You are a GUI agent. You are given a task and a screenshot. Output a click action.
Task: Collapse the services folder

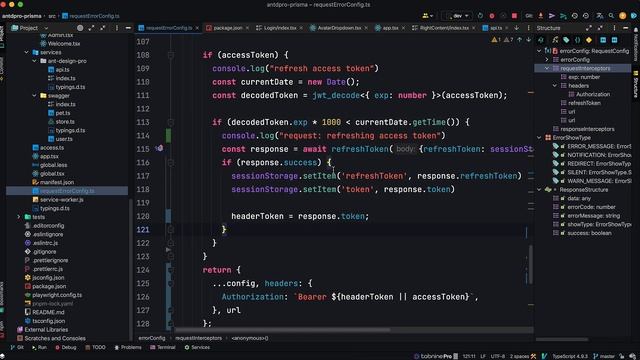[27, 52]
